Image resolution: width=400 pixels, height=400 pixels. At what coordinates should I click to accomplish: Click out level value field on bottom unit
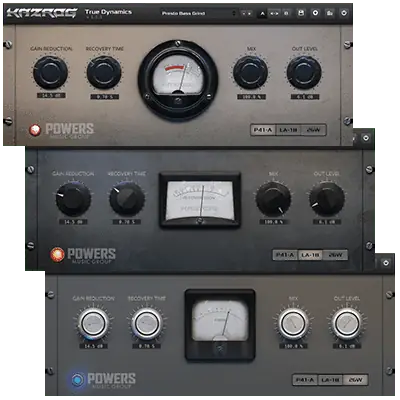tap(347, 346)
